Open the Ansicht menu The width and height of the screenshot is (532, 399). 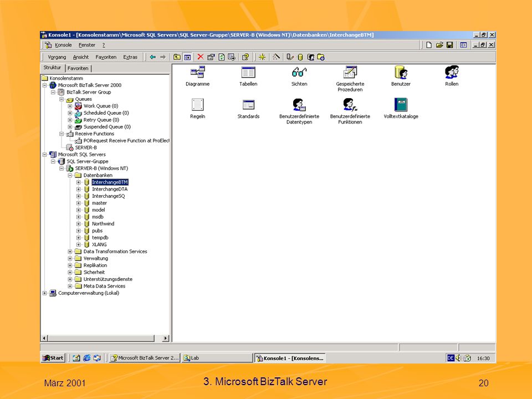point(81,57)
